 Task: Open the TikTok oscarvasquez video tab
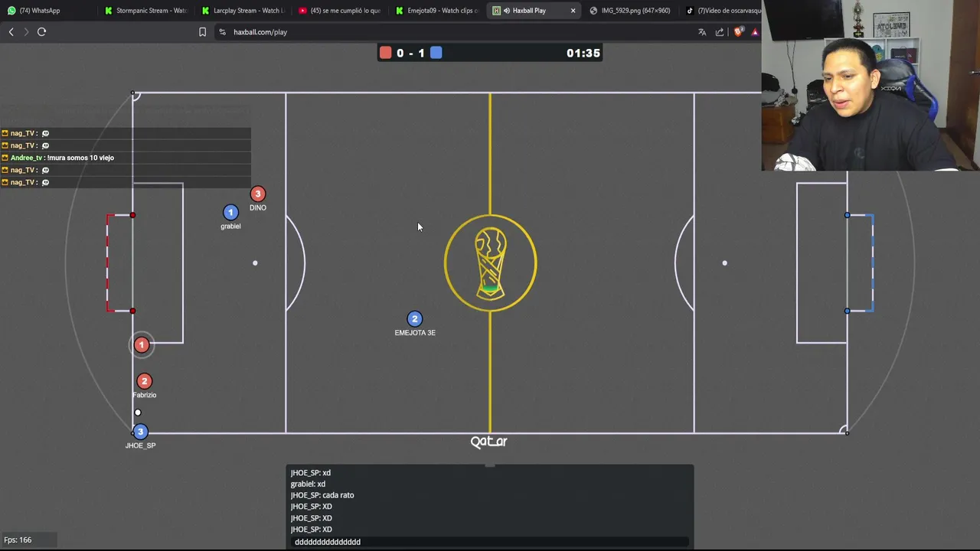click(x=723, y=11)
